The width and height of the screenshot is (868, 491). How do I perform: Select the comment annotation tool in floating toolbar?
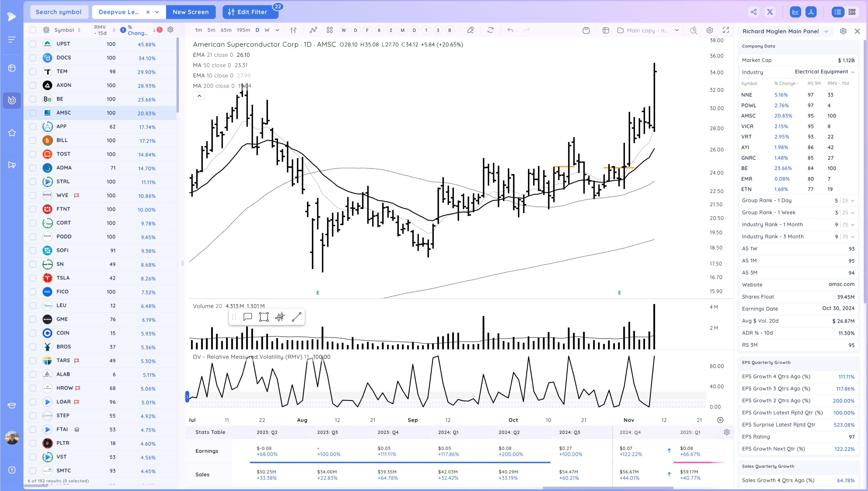point(248,317)
